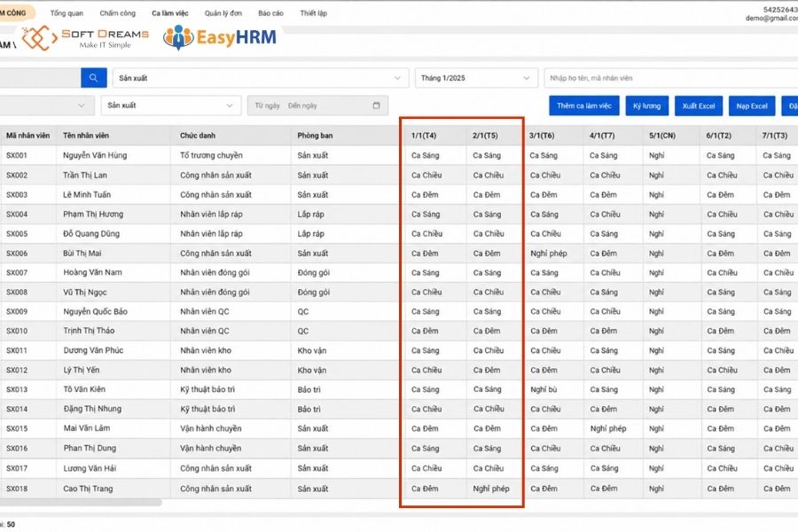Screen dimensions: 798x532
Task: Switch to Ca làm việc tab
Action: tap(170, 13)
